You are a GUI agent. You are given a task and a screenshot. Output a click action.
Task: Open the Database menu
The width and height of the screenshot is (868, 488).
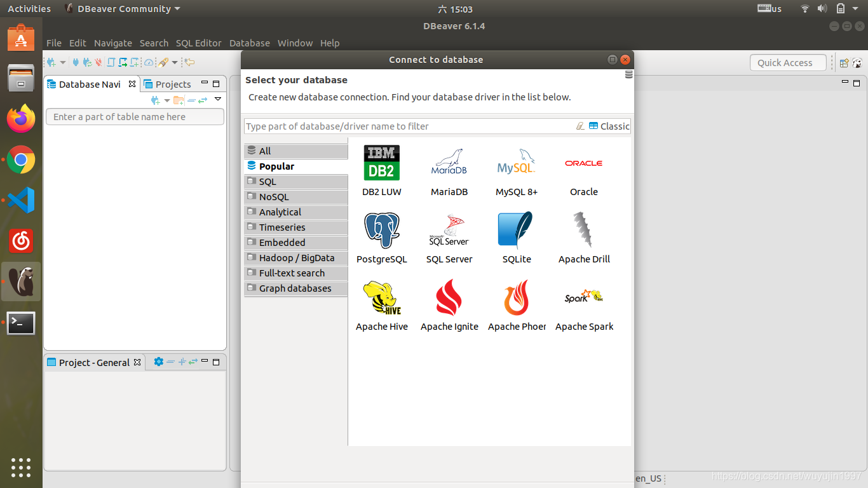pos(250,43)
